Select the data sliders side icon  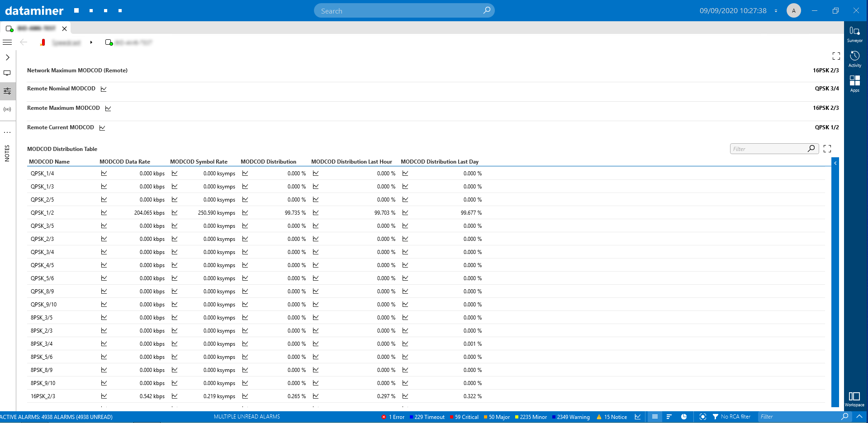7,91
